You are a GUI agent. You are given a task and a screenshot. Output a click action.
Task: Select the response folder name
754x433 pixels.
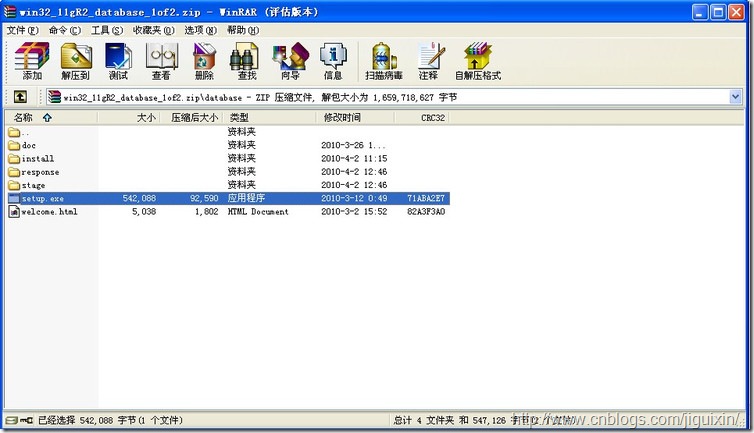coord(40,172)
